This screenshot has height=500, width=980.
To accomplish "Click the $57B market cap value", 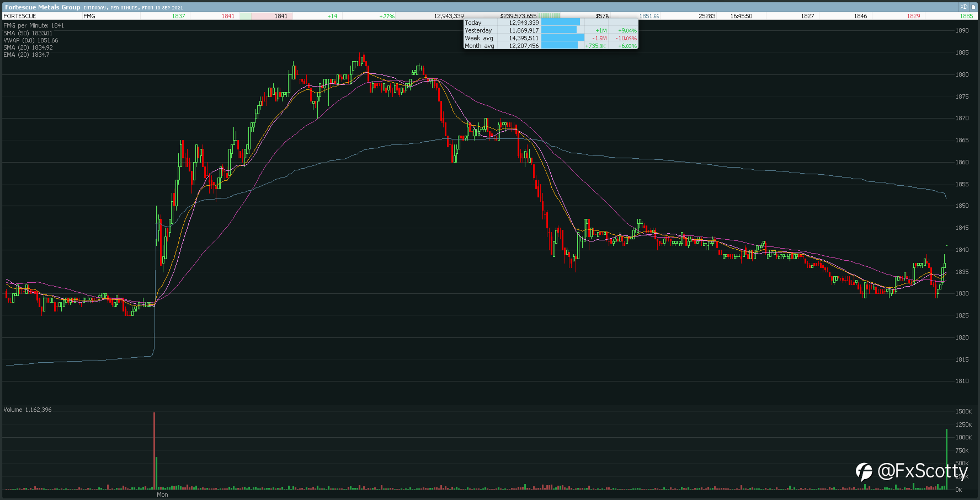I will pos(602,16).
